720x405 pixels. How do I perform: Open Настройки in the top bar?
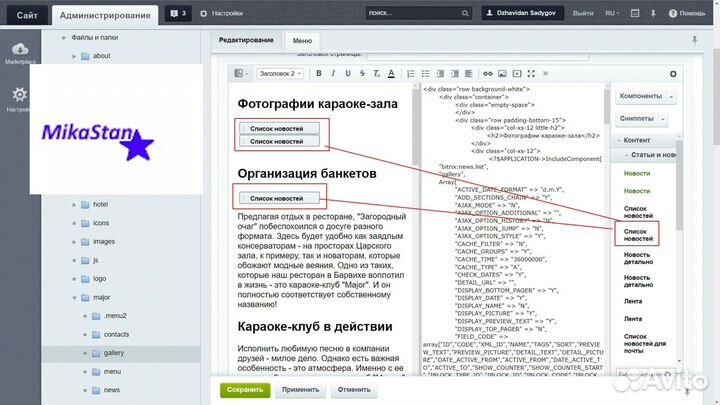click(x=221, y=13)
